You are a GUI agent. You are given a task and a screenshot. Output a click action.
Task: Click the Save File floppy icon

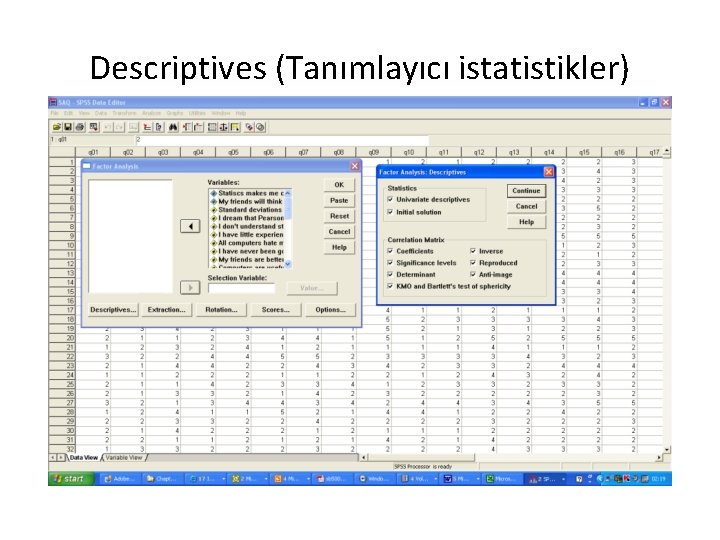tap(68, 127)
